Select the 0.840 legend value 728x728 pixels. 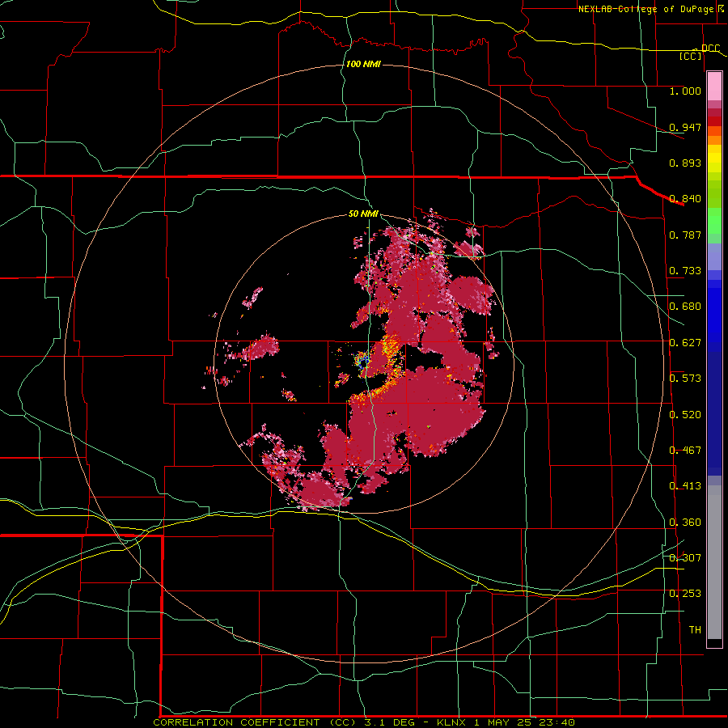pos(685,199)
